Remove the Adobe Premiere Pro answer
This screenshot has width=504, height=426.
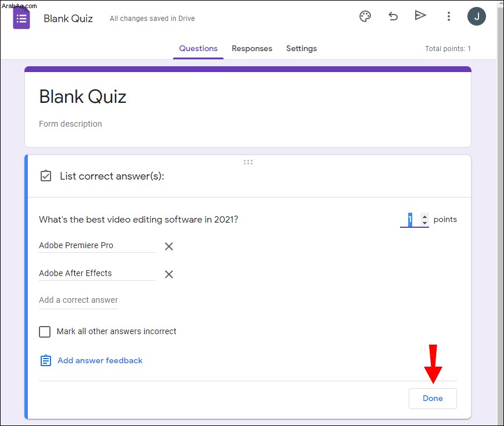[169, 246]
